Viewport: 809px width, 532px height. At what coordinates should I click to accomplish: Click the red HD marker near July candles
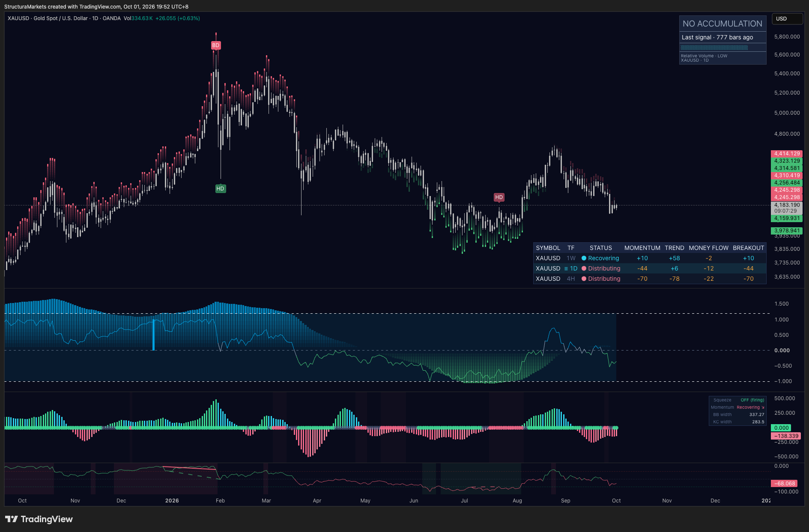pos(499,197)
